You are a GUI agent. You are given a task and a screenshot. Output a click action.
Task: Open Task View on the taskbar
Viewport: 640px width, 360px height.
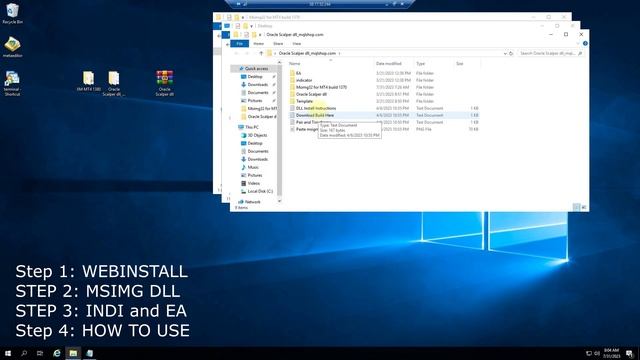point(40,353)
